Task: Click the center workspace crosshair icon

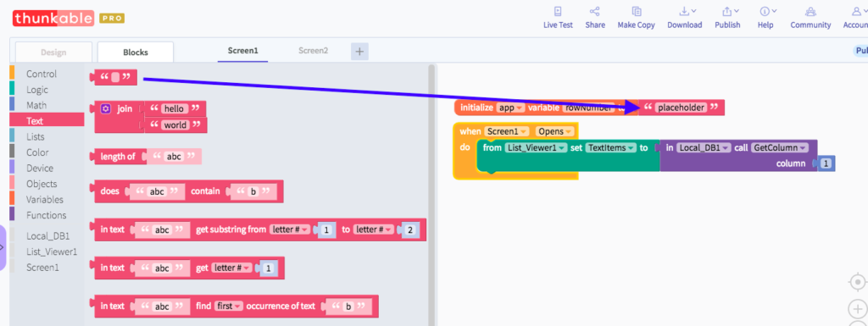Action: pyautogui.click(x=857, y=282)
